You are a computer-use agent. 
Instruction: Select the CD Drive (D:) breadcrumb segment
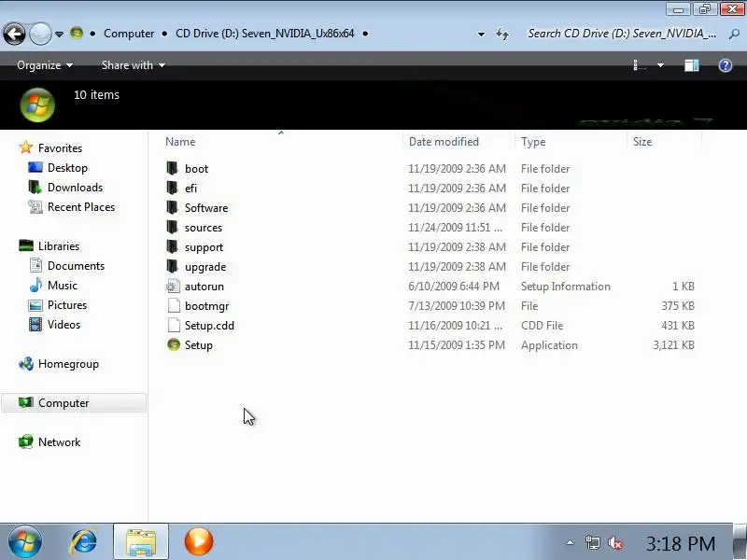pyautogui.click(x=265, y=34)
